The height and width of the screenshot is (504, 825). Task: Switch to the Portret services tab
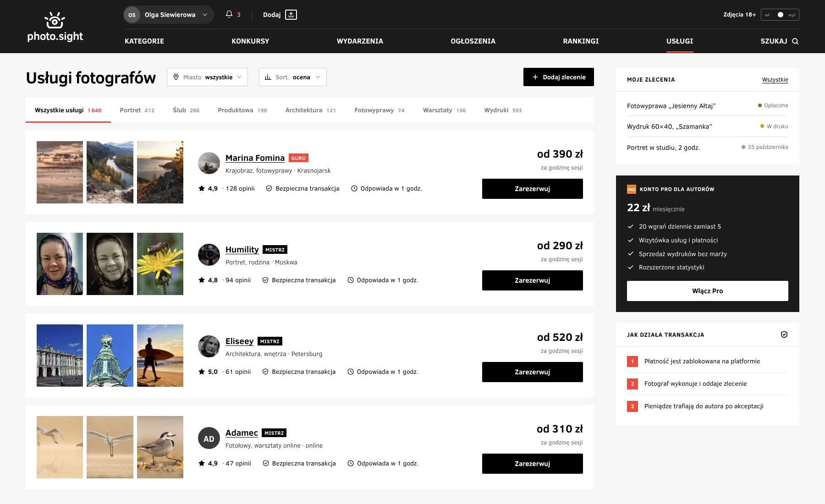pos(137,110)
